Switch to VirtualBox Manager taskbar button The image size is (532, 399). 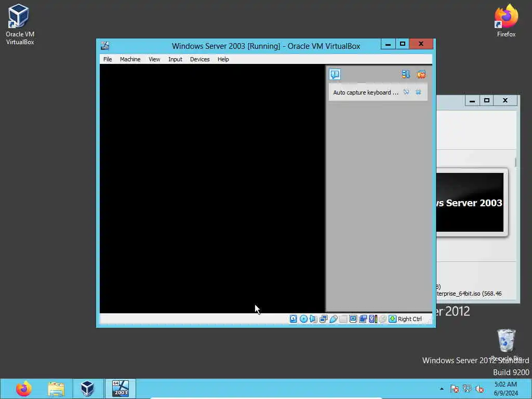point(87,389)
